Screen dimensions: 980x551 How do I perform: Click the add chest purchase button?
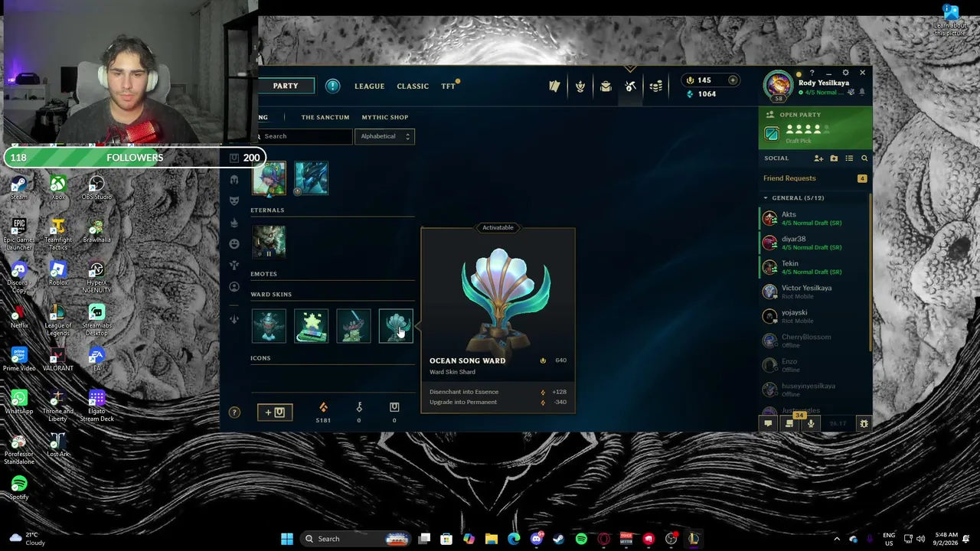tap(274, 412)
